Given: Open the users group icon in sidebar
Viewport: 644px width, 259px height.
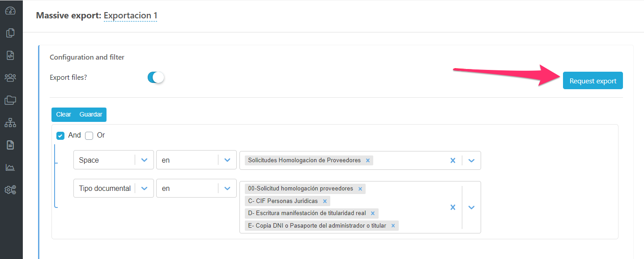Looking at the screenshot, I should click(x=10, y=78).
